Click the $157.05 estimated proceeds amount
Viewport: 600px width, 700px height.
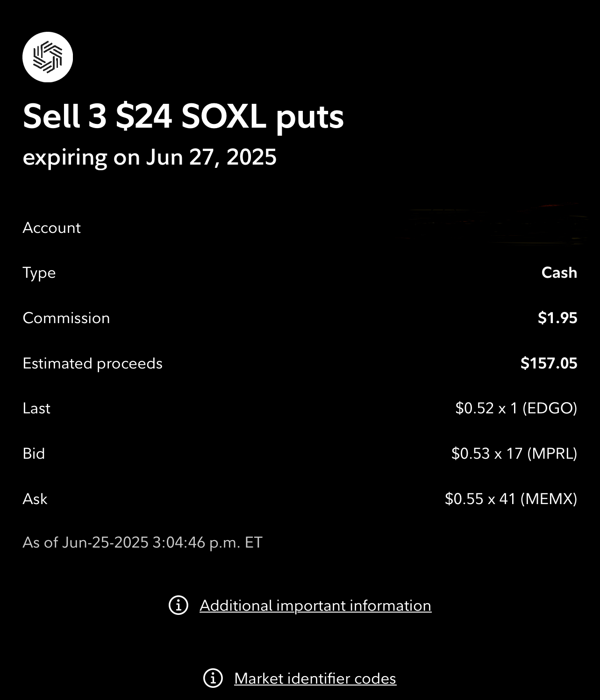point(549,363)
